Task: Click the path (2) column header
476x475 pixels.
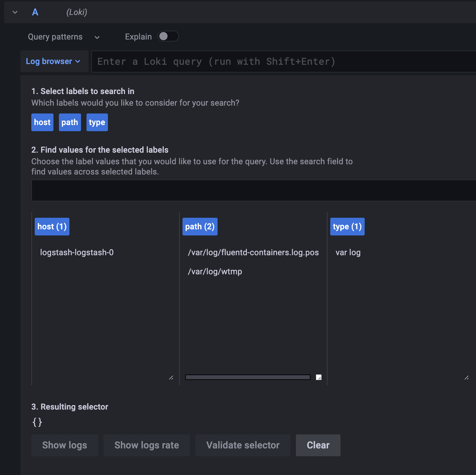Action: click(x=200, y=226)
